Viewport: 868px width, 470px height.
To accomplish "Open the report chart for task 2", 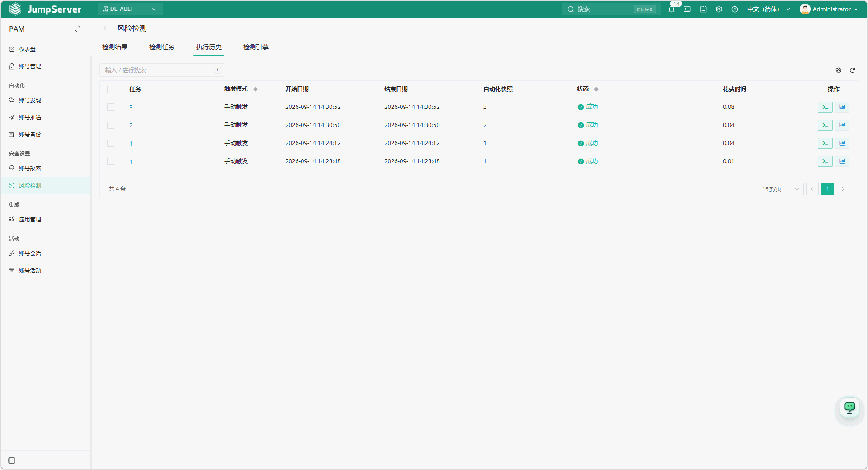I will 842,125.
